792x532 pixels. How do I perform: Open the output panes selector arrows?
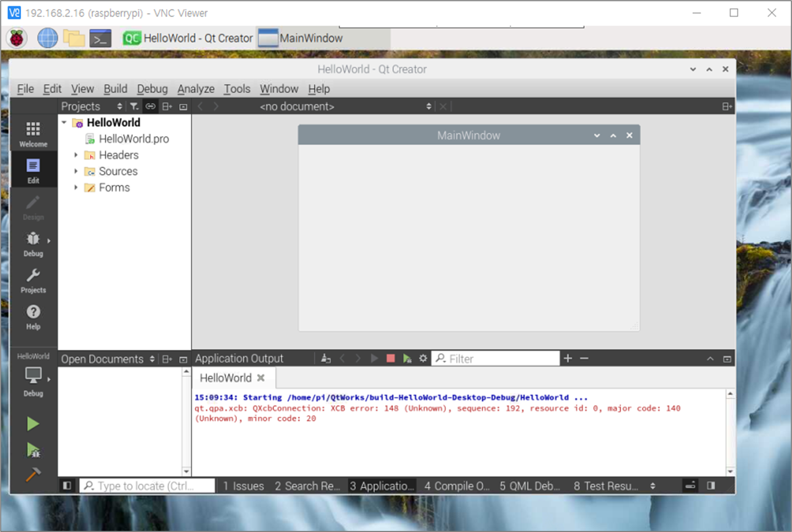(x=653, y=486)
